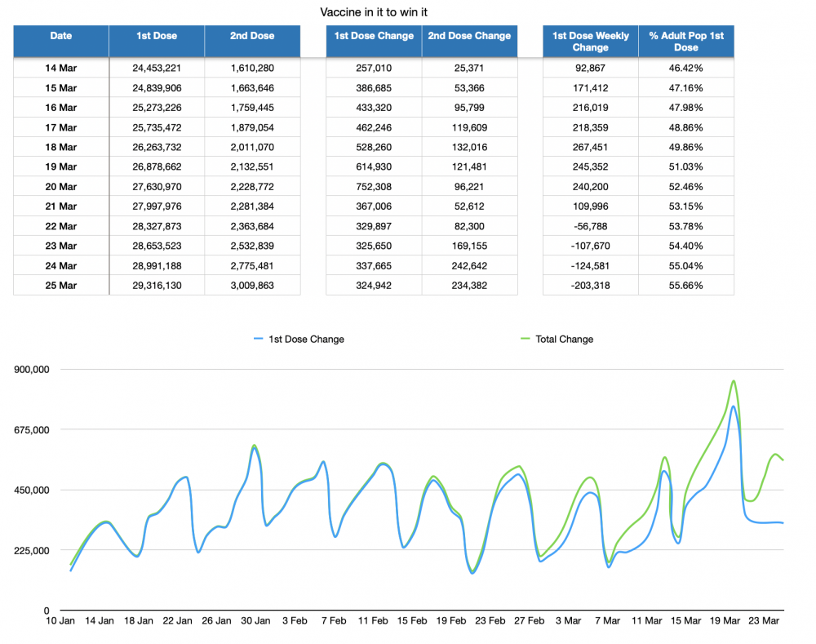This screenshot has width=816, height=644.
Task: Select 2nd Dose value 3,009,863
Action: pyautogui.click(x=252, y=286)
